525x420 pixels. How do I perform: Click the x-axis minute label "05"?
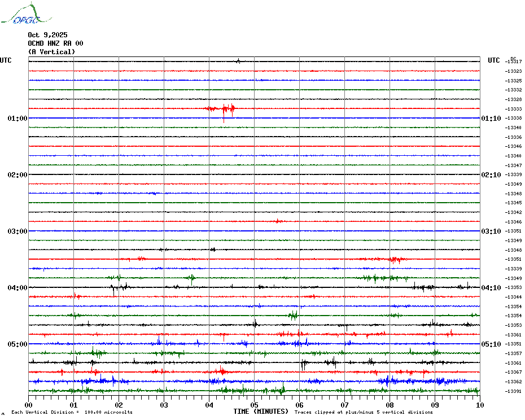click(x=255, y=405)
